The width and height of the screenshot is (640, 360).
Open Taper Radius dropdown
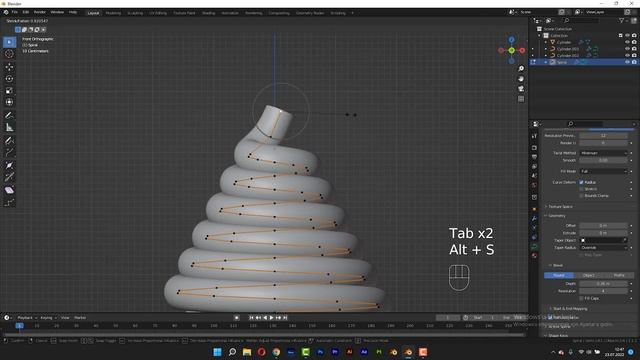pyautogui.click(x=603, y=248)
